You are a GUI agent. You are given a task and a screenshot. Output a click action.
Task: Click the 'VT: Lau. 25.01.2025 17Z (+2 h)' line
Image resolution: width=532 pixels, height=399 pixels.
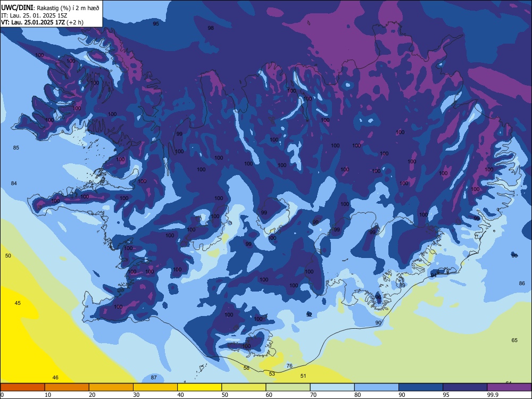(x=42, y=22)
